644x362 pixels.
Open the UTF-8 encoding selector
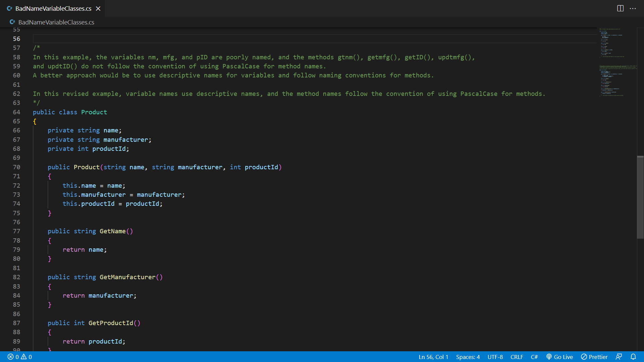pyautogui.click(x=495, y=357)
